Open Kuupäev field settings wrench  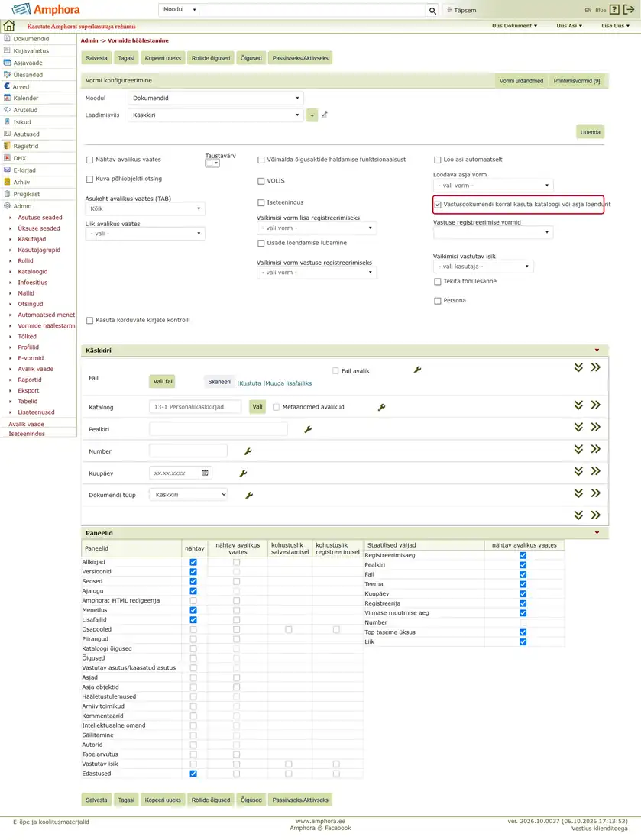(243, 473)
